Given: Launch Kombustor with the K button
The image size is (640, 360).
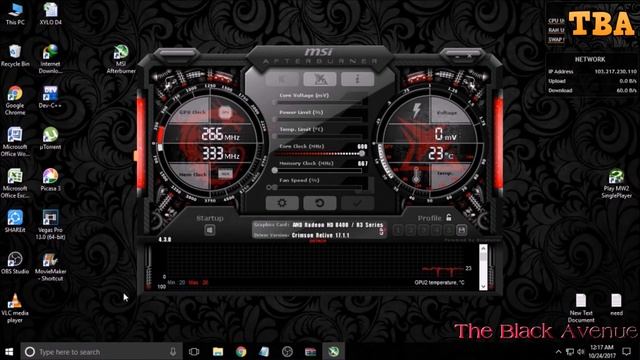Looking at the screenshot, I should [282, 79].
